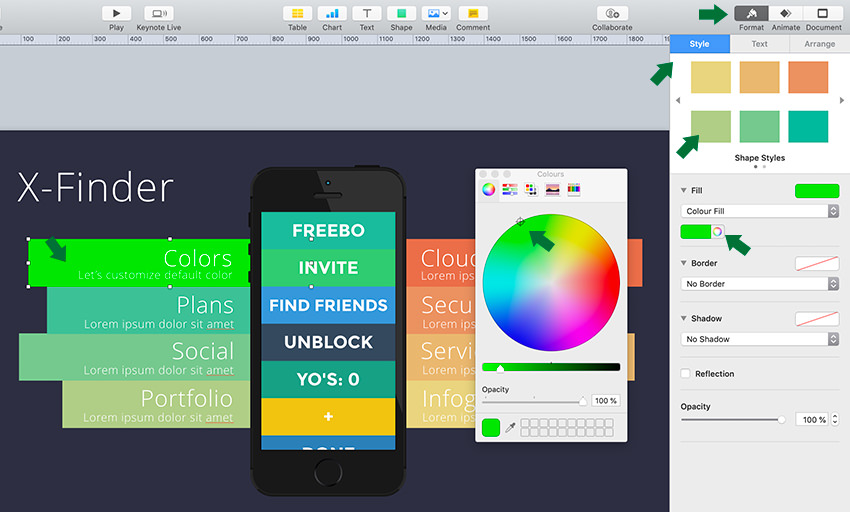This screenshot has height=512, width=850.
Task: Switch to the Arrange tab
Action: (820, 44)
